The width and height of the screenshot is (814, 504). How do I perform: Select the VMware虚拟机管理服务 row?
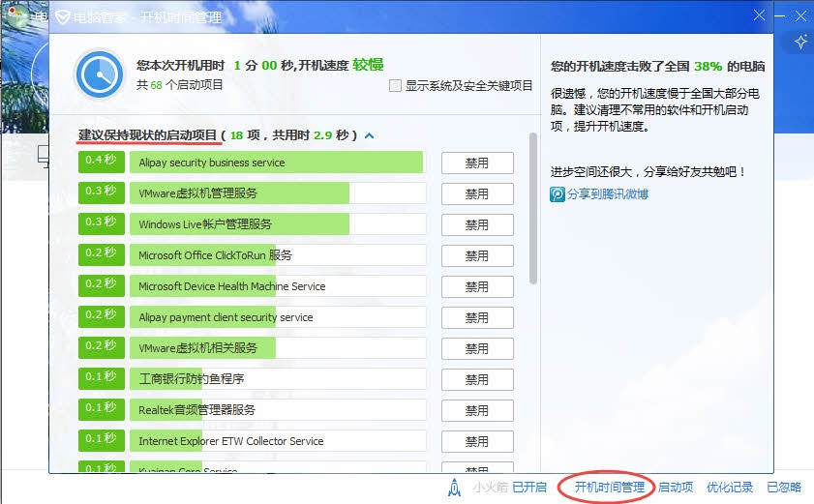[278, 193]
